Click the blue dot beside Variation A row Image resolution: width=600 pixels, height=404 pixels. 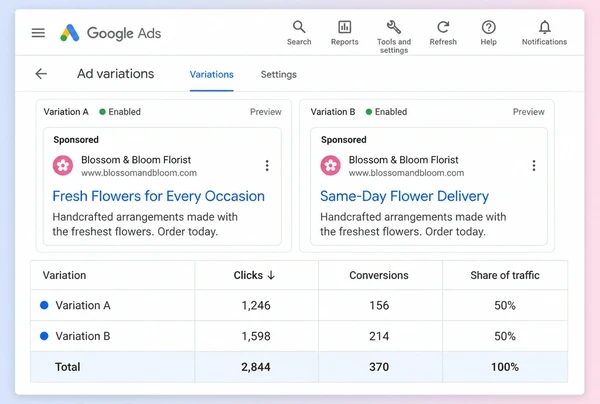(x=44, y=305)
